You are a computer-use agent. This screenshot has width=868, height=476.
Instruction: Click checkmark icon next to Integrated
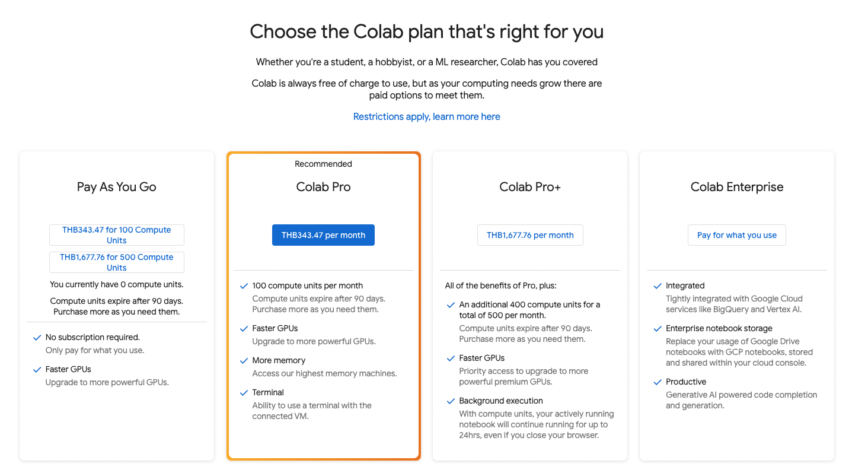[x=657, y=286]
